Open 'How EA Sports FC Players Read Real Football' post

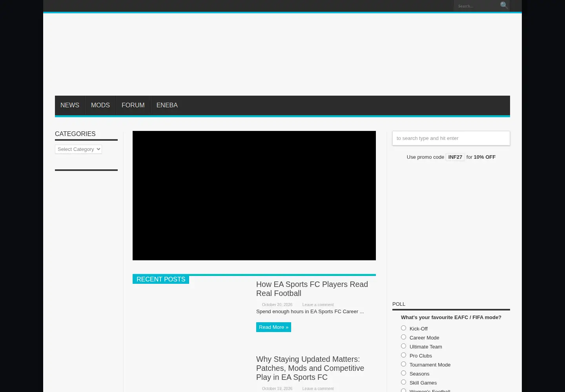pos(312,289)
